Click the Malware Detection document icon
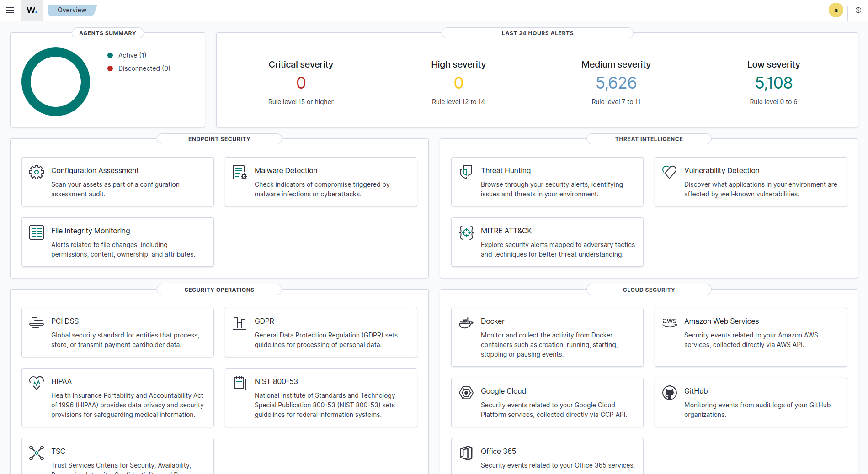This screenshot has height=474, width=868. (240, 172)
